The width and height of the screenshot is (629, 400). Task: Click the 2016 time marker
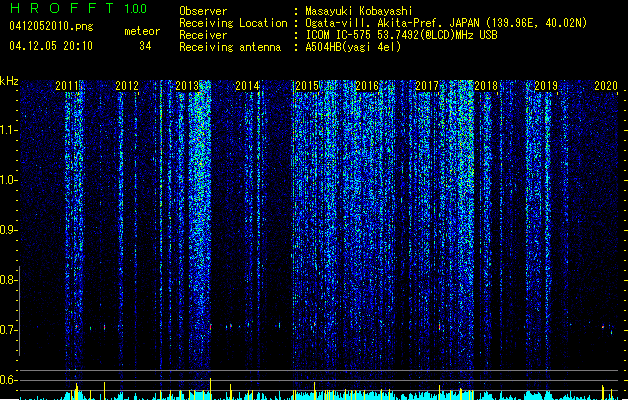click(x=367, y=85)
